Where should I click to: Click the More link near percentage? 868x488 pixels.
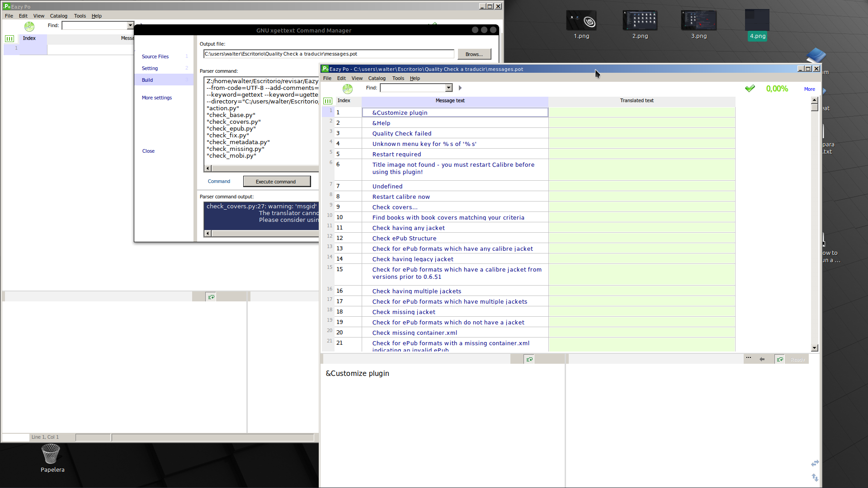point(809,89)
